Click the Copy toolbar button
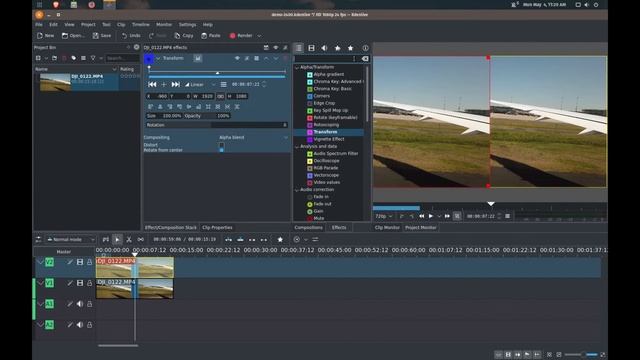The height and width of the screenshot is (360, 640). pos(184,36)
